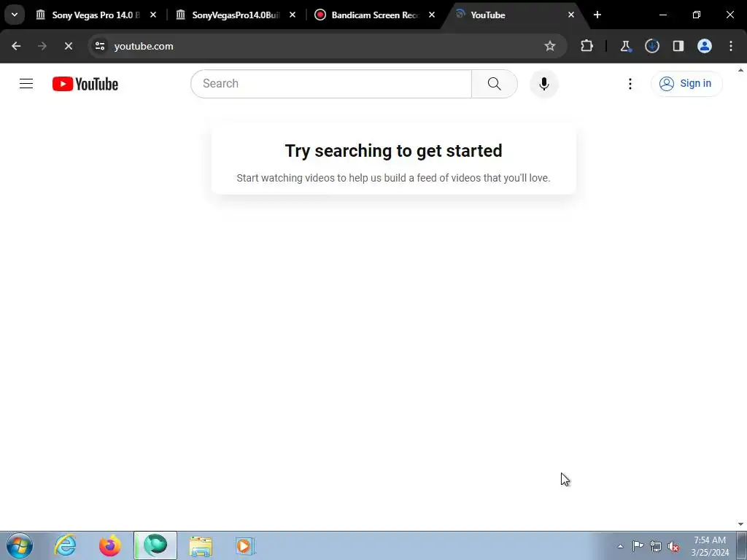Image resolution: width=747 pixels, height=560 pixels.
Task: Open the Chrome profile avatar
Action: (x=705, y=46)
